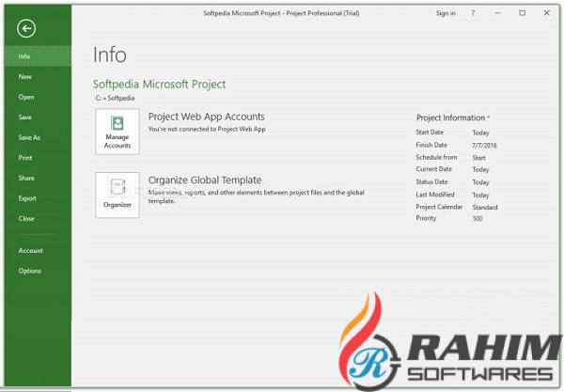Click 'You're not connected to Project Web App' text
Viewport: 564px width, 392px height.
(x=207, y=129)
